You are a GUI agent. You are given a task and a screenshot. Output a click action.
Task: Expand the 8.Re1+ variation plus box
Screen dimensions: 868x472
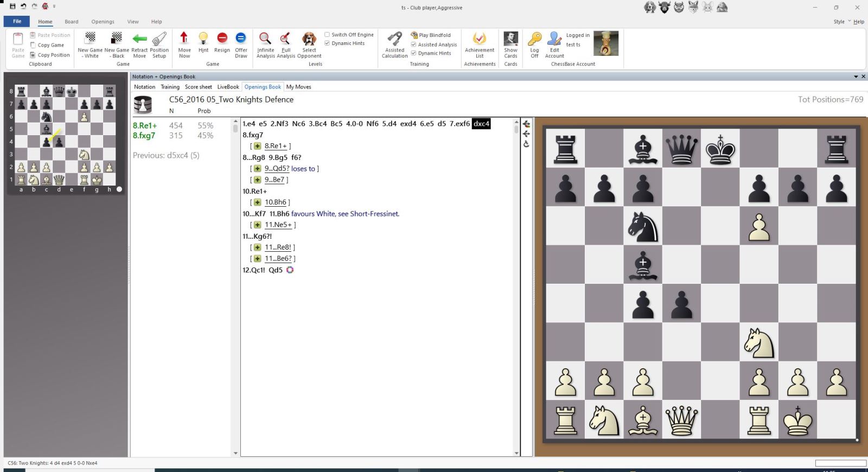coord(257,146)
